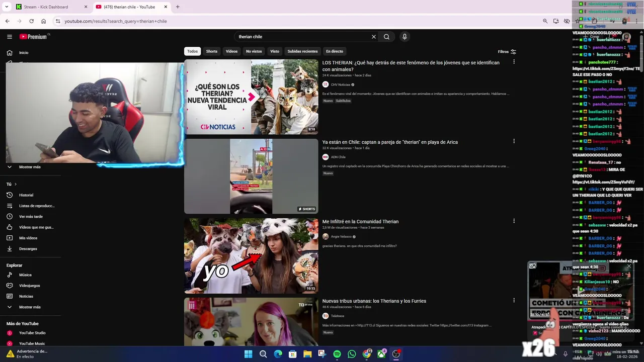644x362 pixels.
Task: Open the Tú section chevron
Action: point(16,184)
